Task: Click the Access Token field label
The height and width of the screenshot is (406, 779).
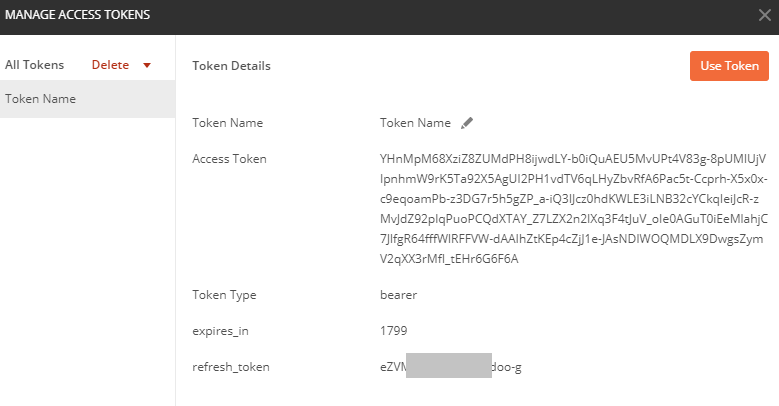Action: click(x=230, y=159)
